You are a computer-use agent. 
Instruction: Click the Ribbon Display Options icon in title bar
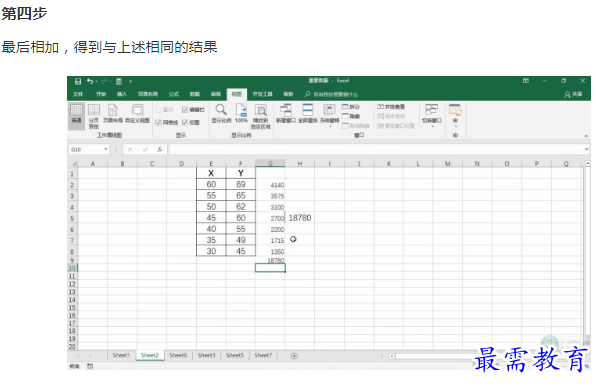tap(526, 81)
